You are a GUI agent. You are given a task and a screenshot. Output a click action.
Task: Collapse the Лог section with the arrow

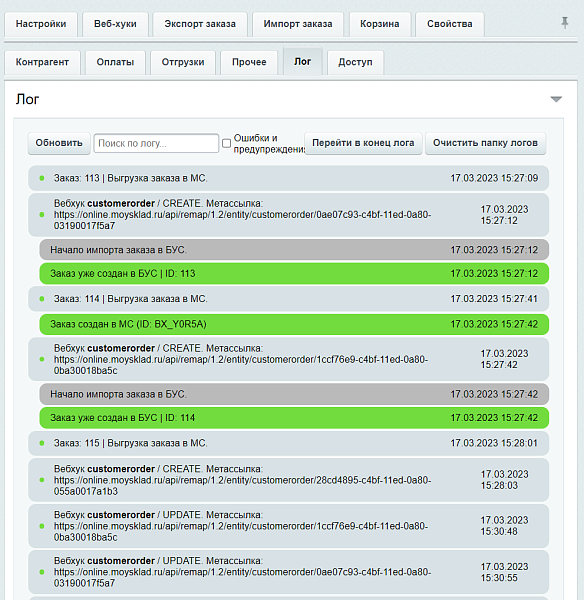click(556, 99)
